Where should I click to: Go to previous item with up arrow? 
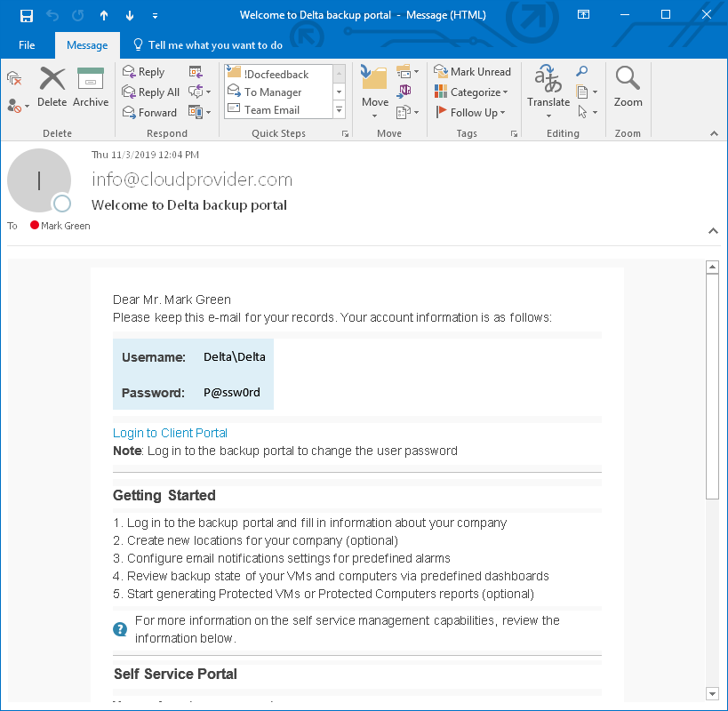[x=104, y=16]
